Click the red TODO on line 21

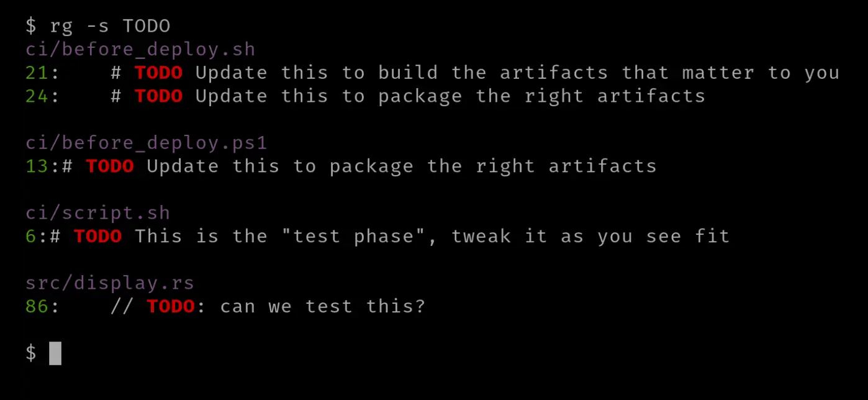pyautogui.click(x=159, y=73)
